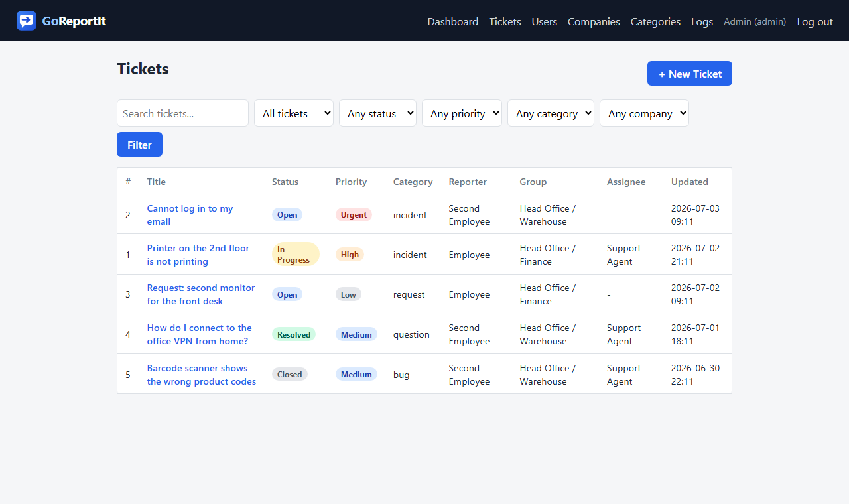Click the date 2026-07-03 09:11
The width and height of the screenshot is (849, 504).
pos(695,215)
